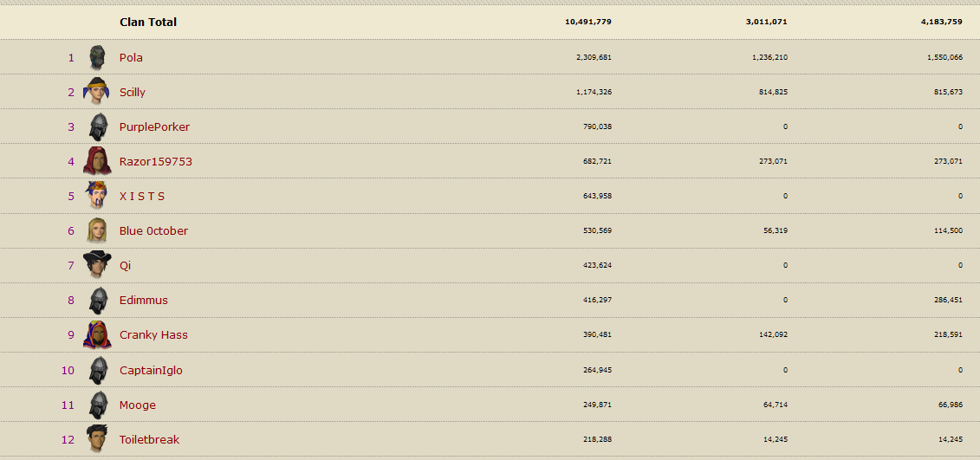Click rank number 1 link
This screenshot has height=460, width=980.
(71, 57)
